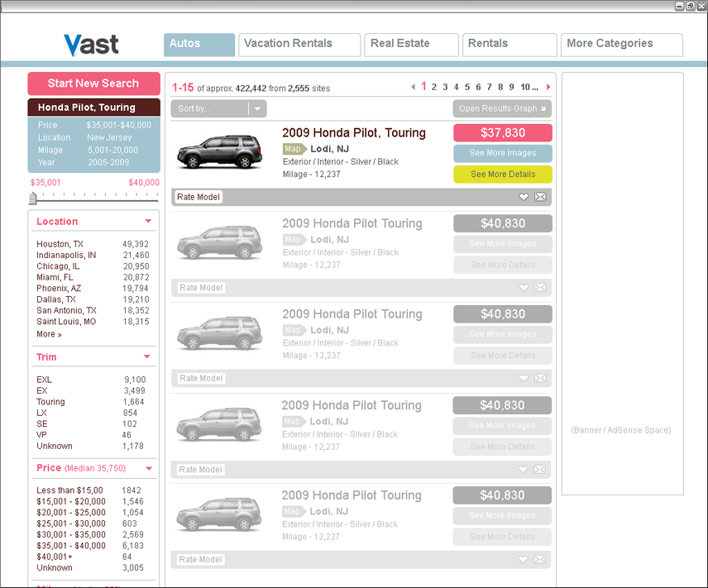Click Rate Model on the first listing

tap(199, 197)
